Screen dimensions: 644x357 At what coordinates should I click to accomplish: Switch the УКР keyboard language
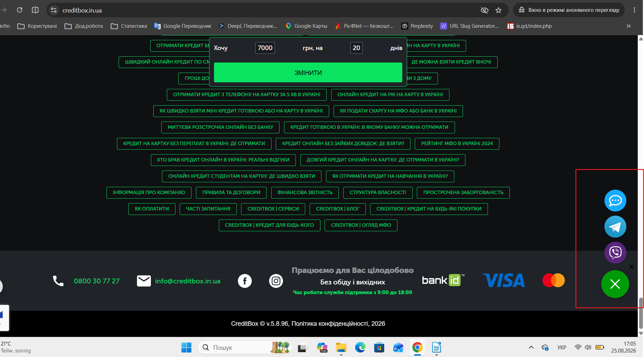562,347
